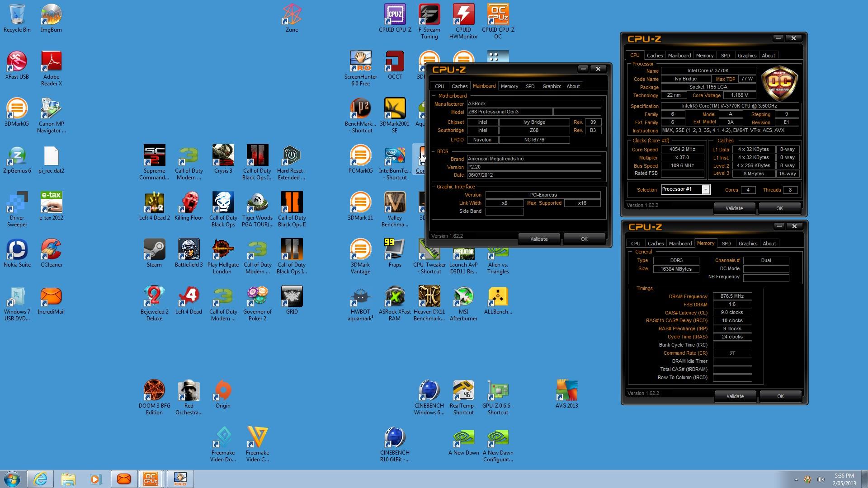Open Windows Explorer folder on taskbar
Viewport: 868px width, 488px height.
pyautogui.click(x=68, y=479)
